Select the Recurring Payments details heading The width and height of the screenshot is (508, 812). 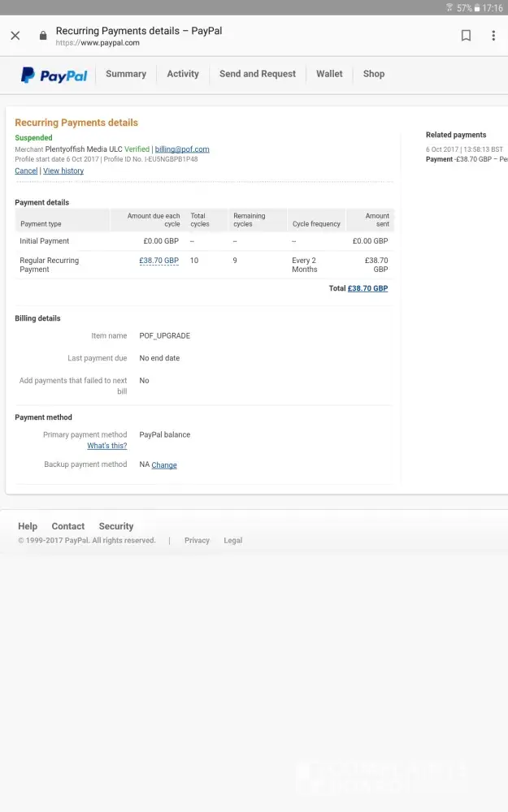click(76, 123)
